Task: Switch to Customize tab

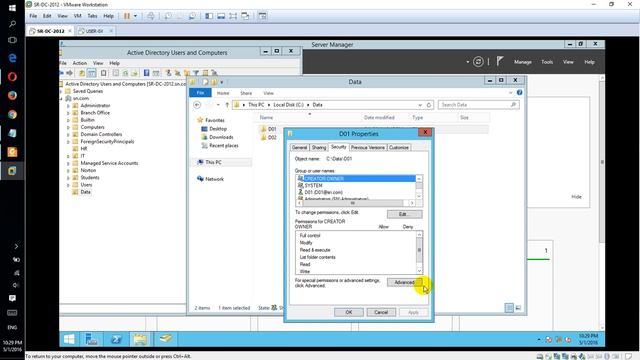Action: (399, 147)
